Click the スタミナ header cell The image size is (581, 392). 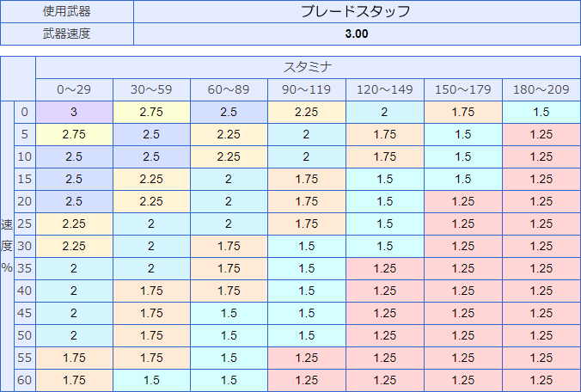coord(308,67)
